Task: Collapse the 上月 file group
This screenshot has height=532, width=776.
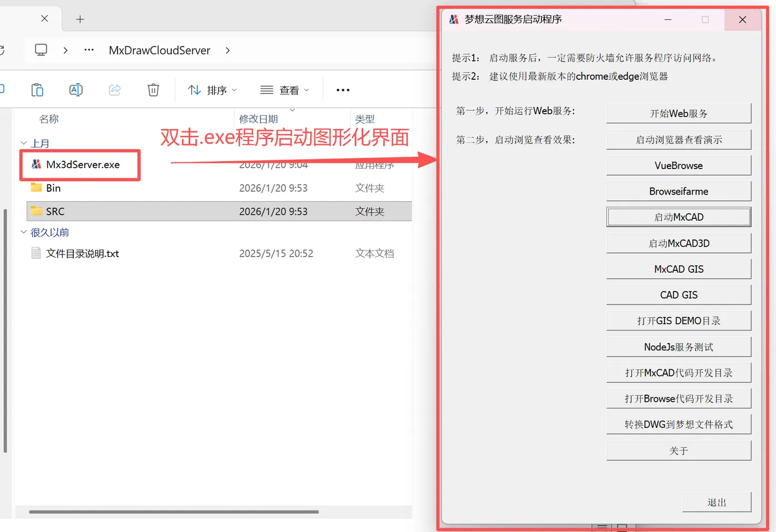Action: pos(24,143)
